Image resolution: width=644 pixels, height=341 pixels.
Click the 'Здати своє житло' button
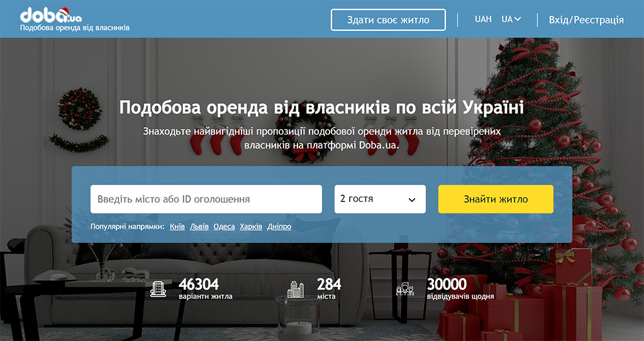[x=388, y=20]
